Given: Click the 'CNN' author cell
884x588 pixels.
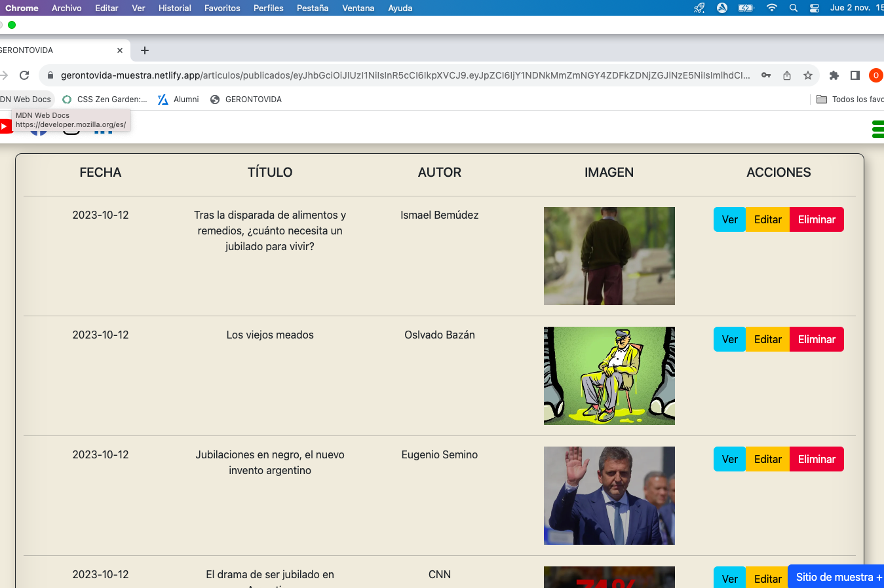Looking at the screenshot, I should coord(440,574).
